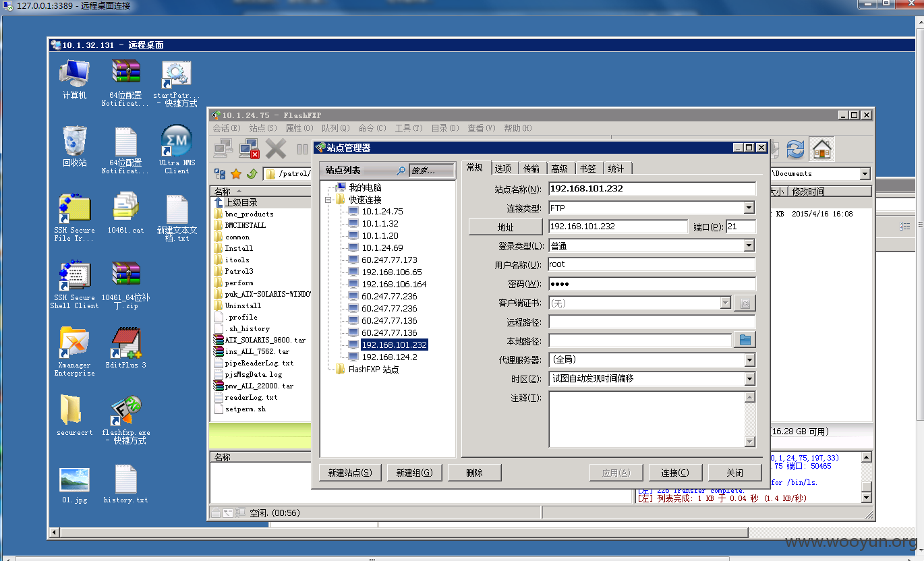Click the 端口 port field
This screenshot has width=924, height=561.
point(741,227)
